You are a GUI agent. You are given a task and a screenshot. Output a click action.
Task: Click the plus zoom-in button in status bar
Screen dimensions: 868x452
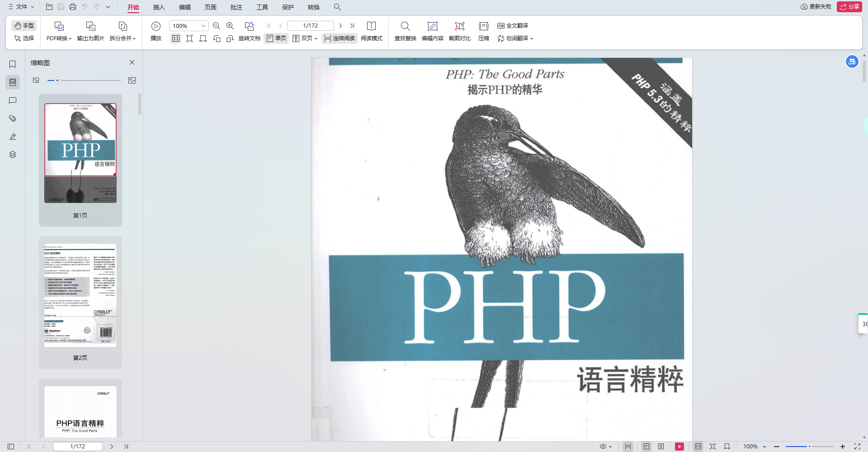click(843, 447)
